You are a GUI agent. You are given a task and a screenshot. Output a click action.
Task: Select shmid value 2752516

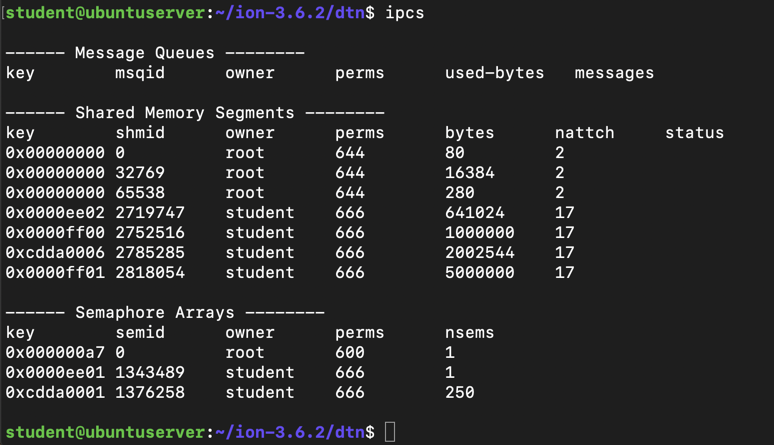150,233
